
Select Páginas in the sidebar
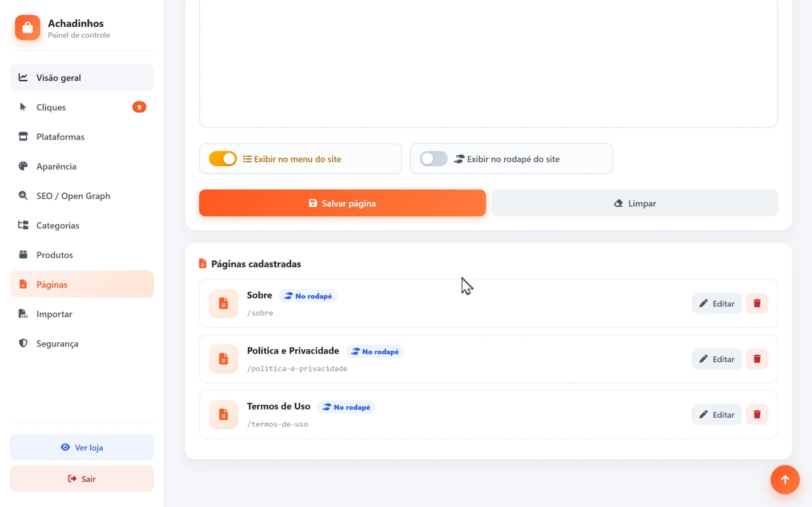pos(82,284)
